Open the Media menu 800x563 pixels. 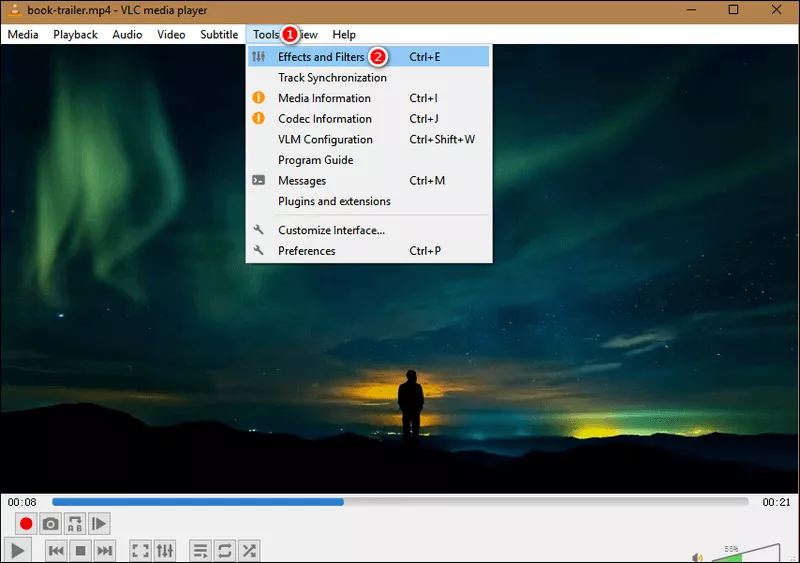click(23, 35)
